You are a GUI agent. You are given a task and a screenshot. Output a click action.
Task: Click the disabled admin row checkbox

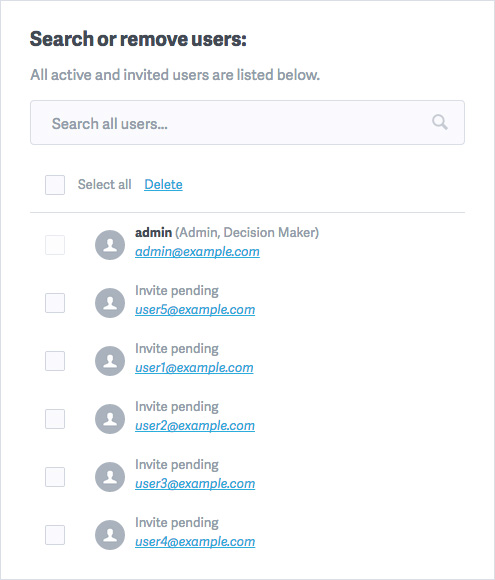point(55,245)
